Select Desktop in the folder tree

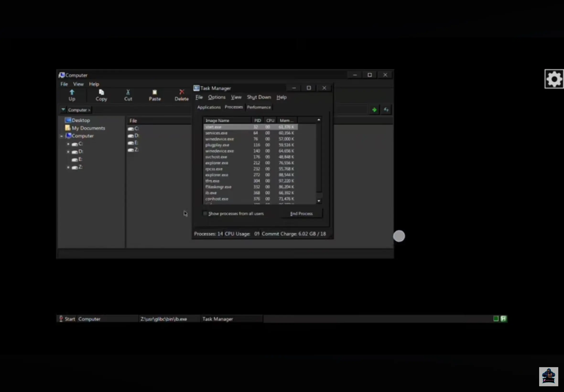[77, 120]
